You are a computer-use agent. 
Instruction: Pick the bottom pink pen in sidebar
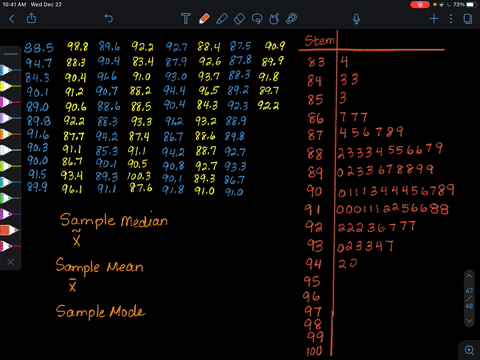(x=10, y=246)
